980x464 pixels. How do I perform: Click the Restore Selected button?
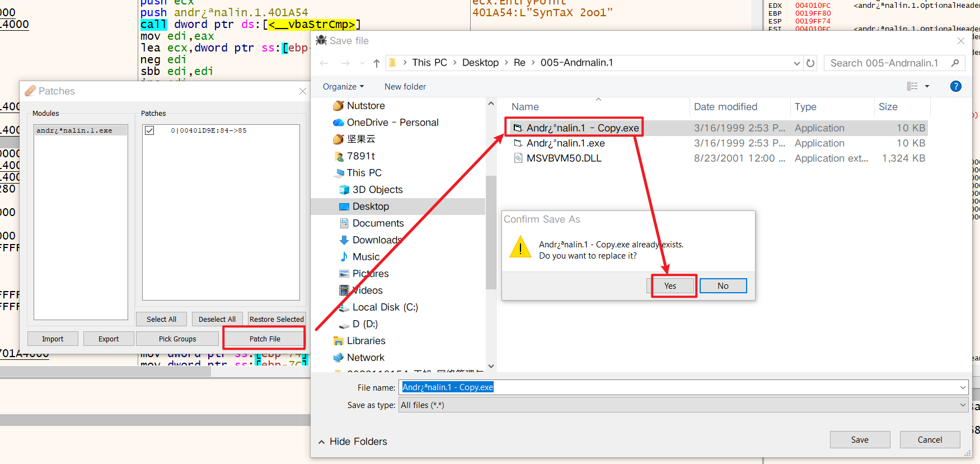coord(276,319)
